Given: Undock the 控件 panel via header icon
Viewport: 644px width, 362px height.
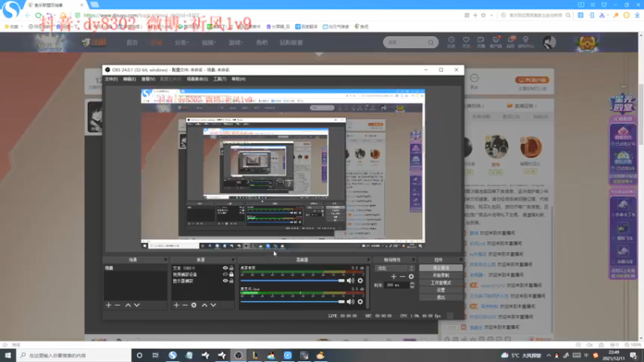Looking at the screenshot, I should click(x=460, y=259).
